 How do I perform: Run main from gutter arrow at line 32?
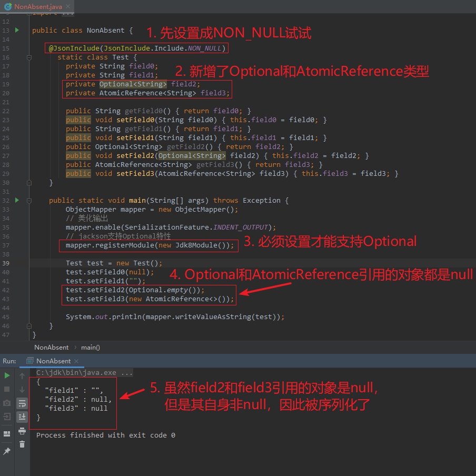tap(17, 200)
